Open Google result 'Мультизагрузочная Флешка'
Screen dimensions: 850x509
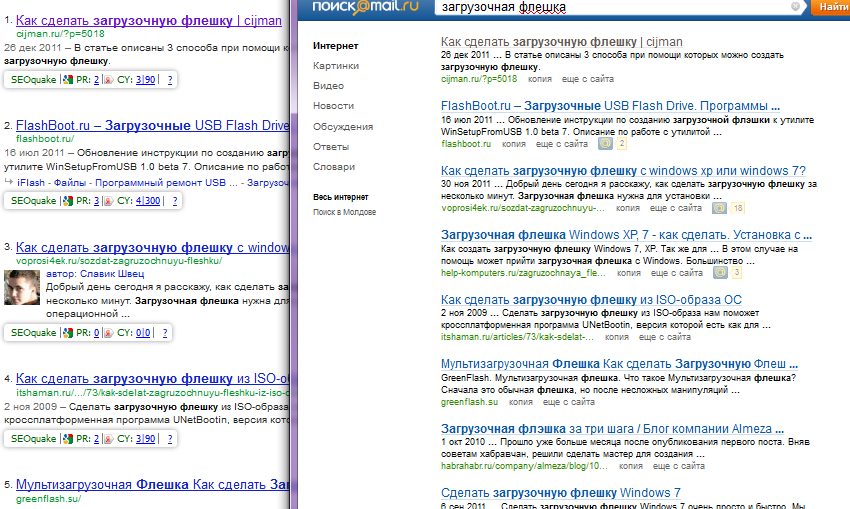tap(153, 485)
